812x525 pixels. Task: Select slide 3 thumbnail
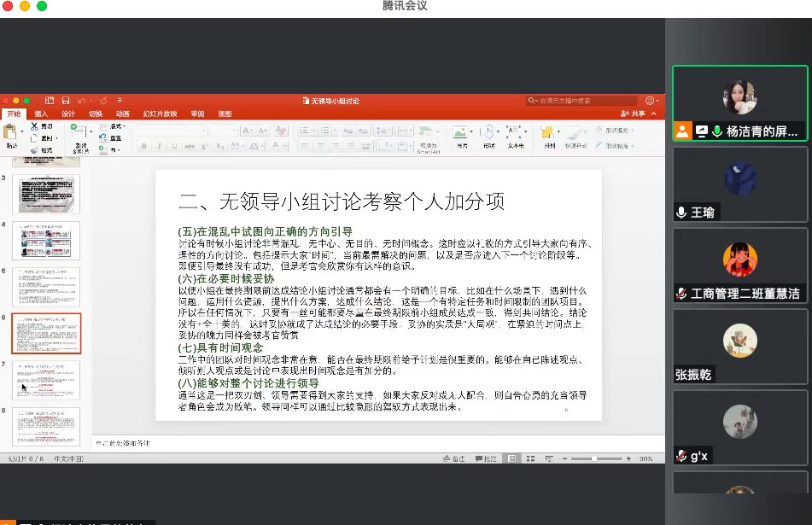coord(46,194)
